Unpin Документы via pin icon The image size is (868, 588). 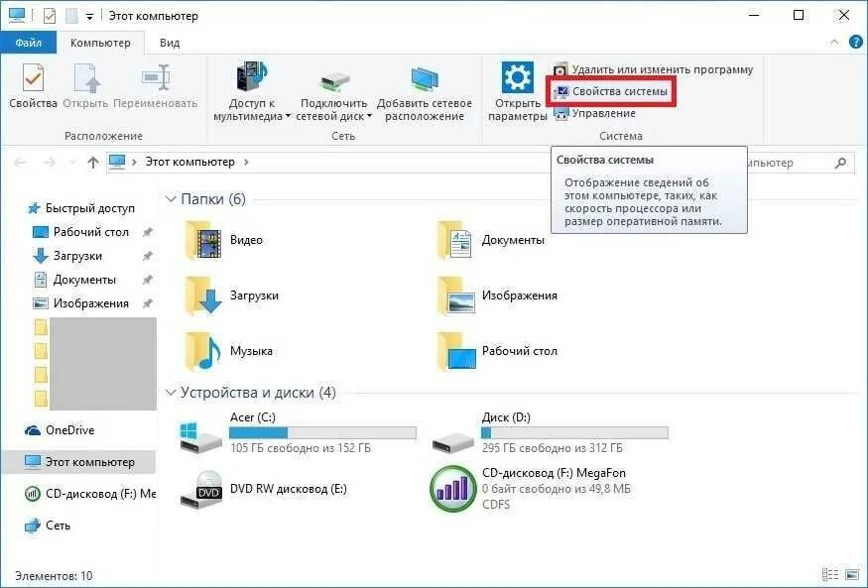(x=147, y=280)
